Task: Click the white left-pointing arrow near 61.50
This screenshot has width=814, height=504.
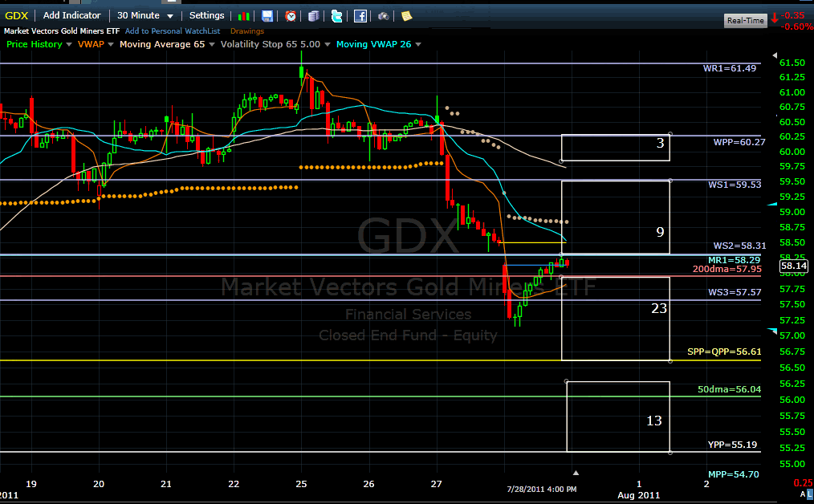Action: [x=775, y=55]
